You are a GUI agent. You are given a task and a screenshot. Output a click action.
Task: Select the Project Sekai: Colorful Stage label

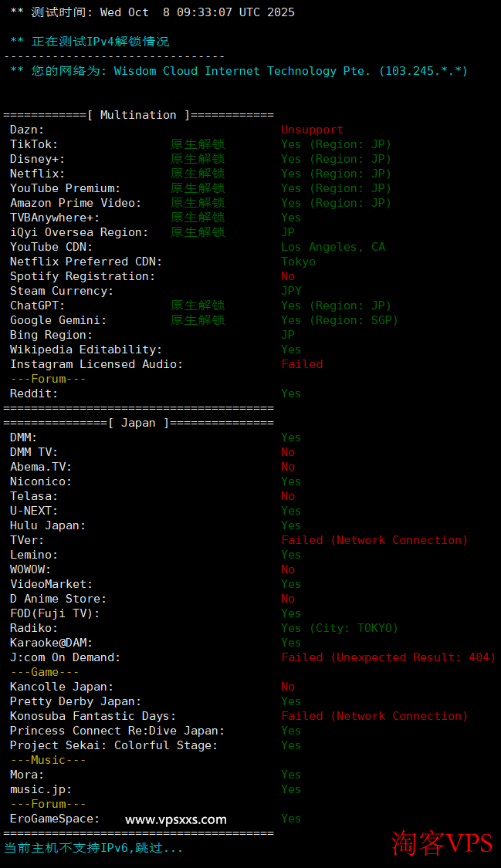coord(113,745)
